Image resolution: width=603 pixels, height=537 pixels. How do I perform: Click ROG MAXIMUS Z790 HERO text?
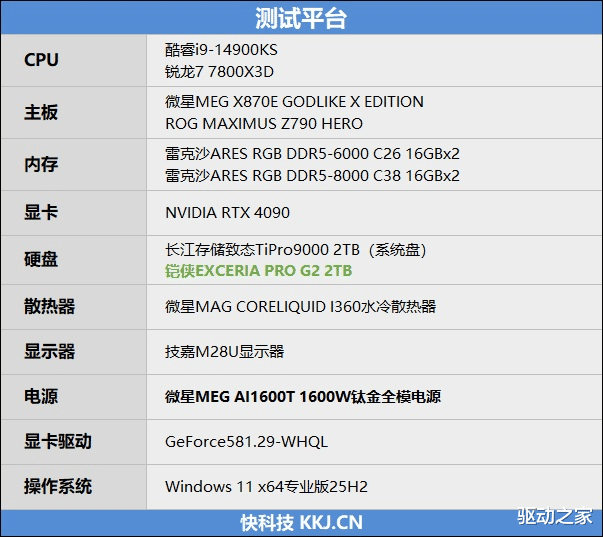(x=264, y=123)
